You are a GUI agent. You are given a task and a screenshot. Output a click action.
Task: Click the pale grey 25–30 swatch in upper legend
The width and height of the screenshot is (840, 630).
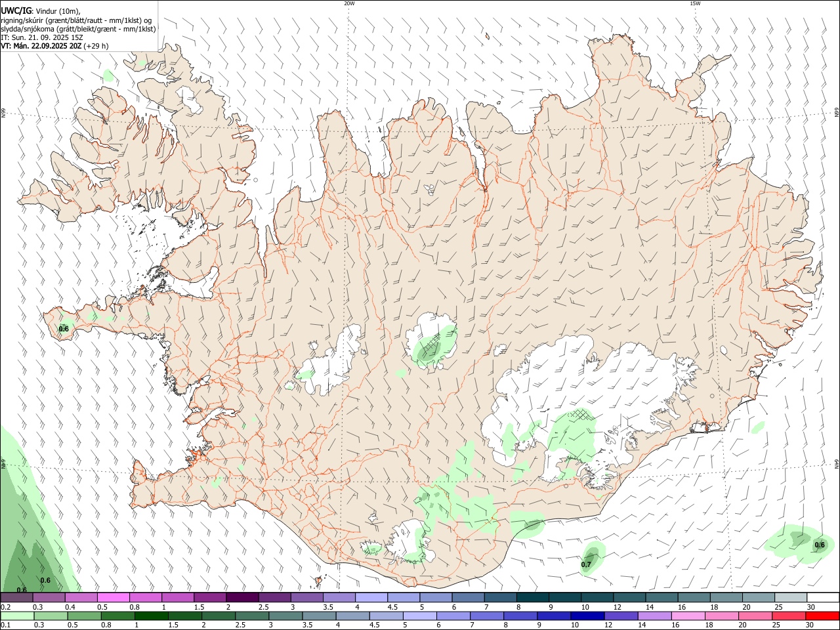coord(791,597)
